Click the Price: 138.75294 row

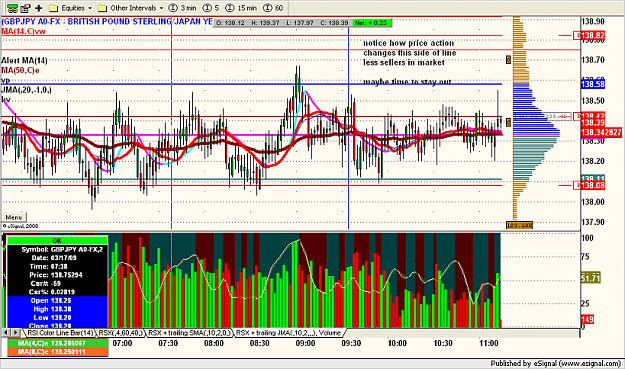tap(57, 275)
